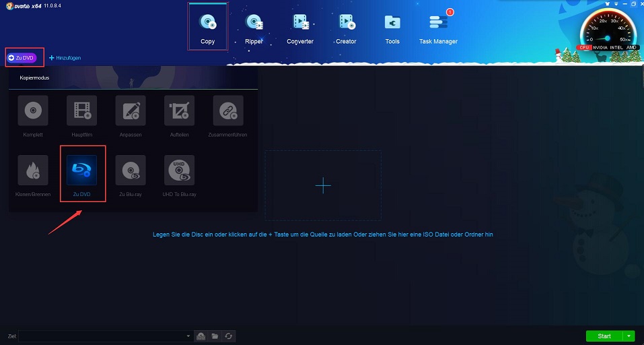
Task: Open the Creator module
Action: [346, 27]
